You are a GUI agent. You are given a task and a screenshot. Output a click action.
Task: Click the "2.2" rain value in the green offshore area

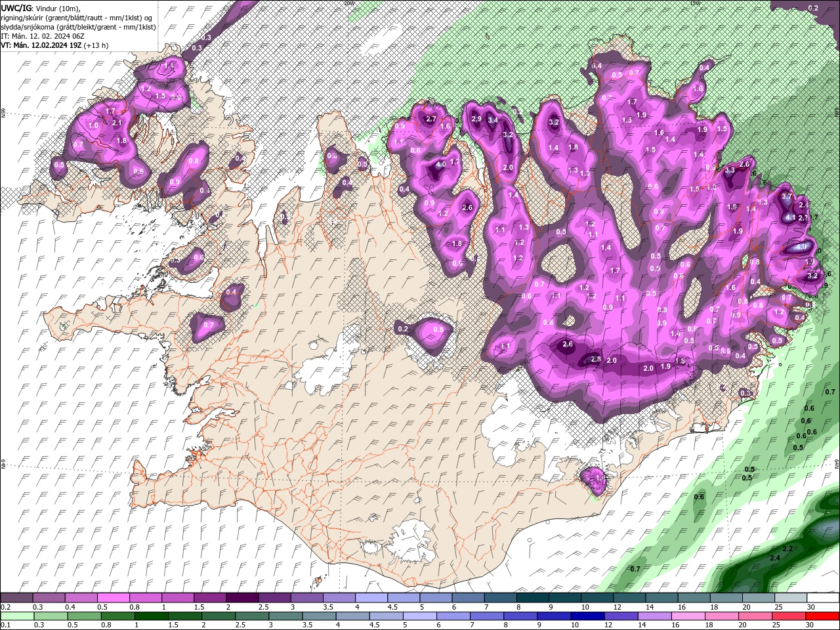[788, 549]
